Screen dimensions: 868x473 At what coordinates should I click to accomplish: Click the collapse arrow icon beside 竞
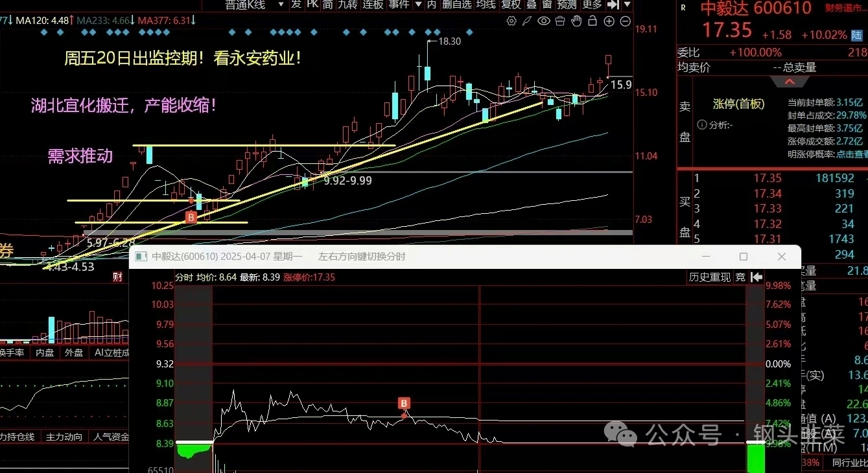click(x=756, y=277)
